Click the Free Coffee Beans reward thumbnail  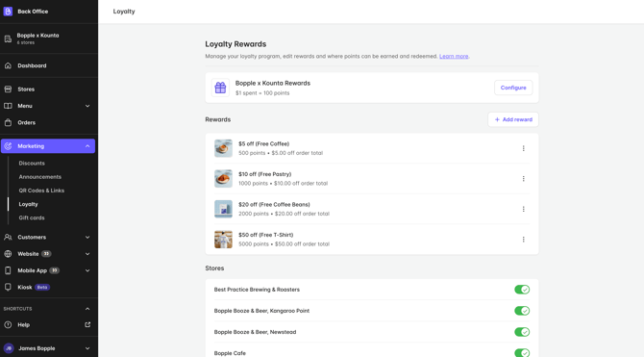(223, 209)
